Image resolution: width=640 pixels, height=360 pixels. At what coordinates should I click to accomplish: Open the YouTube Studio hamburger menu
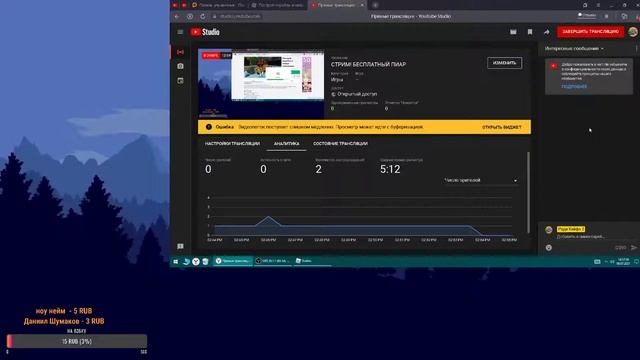coord(180,32)
